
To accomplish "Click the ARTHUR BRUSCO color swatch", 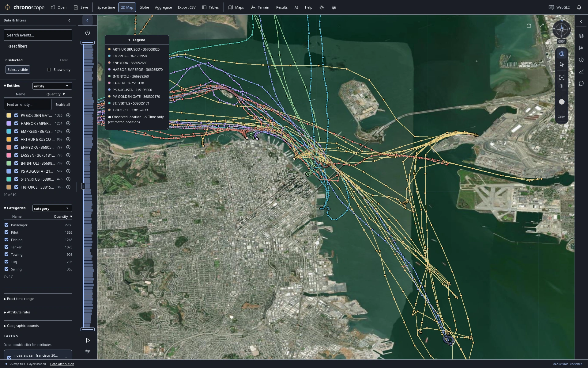I will 9,139.
